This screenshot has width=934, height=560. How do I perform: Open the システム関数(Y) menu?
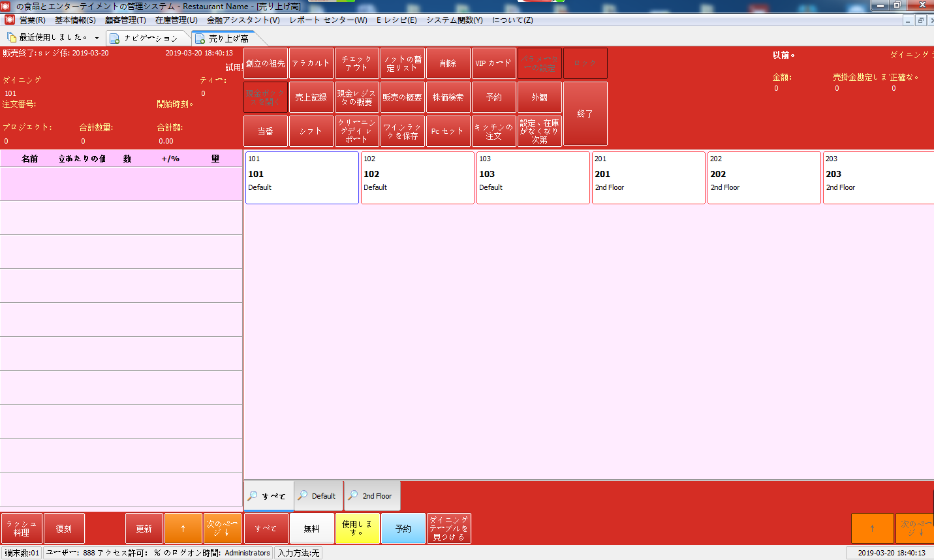point(455,20)
